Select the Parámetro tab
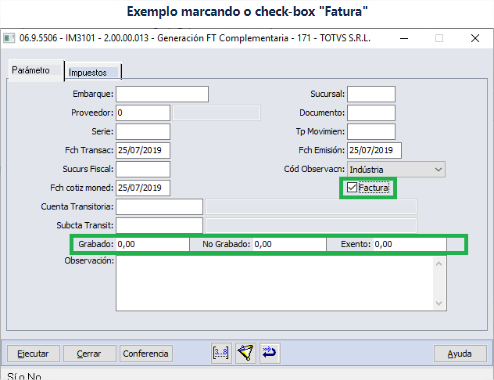This screenshot has width=494, height=380. tap(35, 70)
